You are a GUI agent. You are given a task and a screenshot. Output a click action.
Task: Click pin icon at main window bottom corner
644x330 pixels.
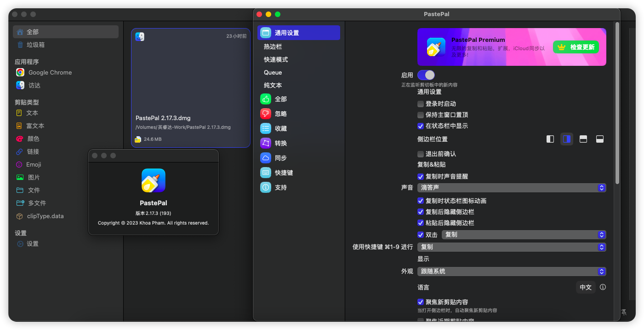(x=624, y=312)
